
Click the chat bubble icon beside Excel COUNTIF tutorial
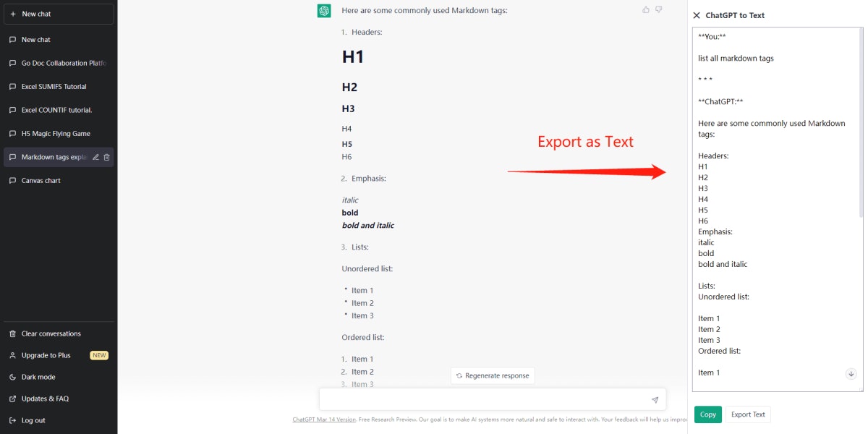tap(12, 110)
